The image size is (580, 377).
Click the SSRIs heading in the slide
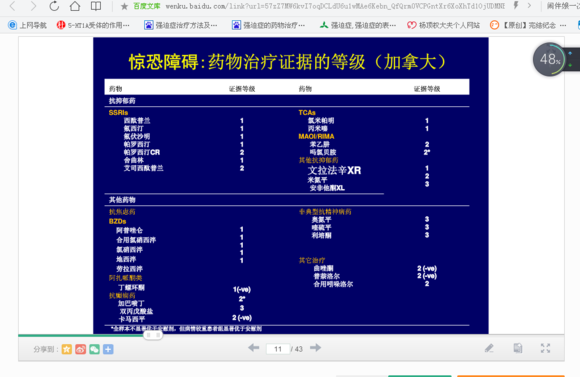click(118, 112)
